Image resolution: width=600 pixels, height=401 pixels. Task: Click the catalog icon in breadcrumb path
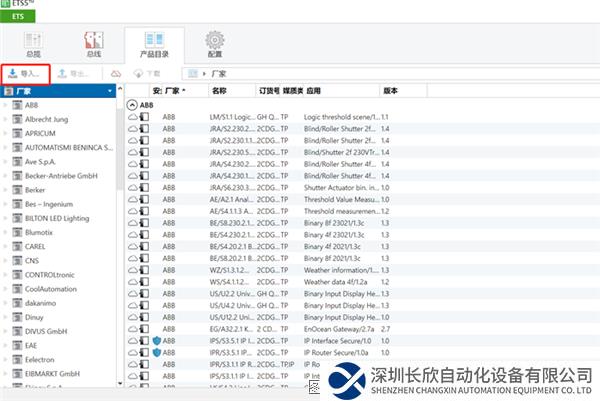(191, 74)
